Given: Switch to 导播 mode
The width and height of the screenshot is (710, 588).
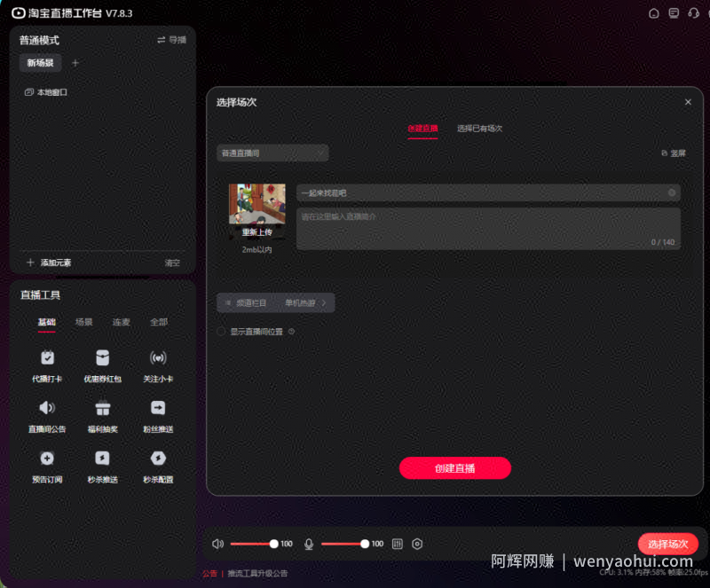Looking at the screenshot, I should point(171,40).
